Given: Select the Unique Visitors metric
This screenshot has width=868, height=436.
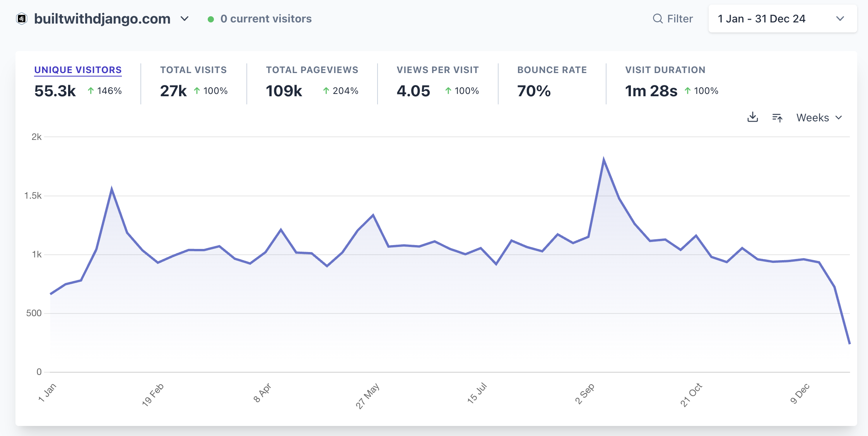Looking at the screenshot, I should (78, 70).
